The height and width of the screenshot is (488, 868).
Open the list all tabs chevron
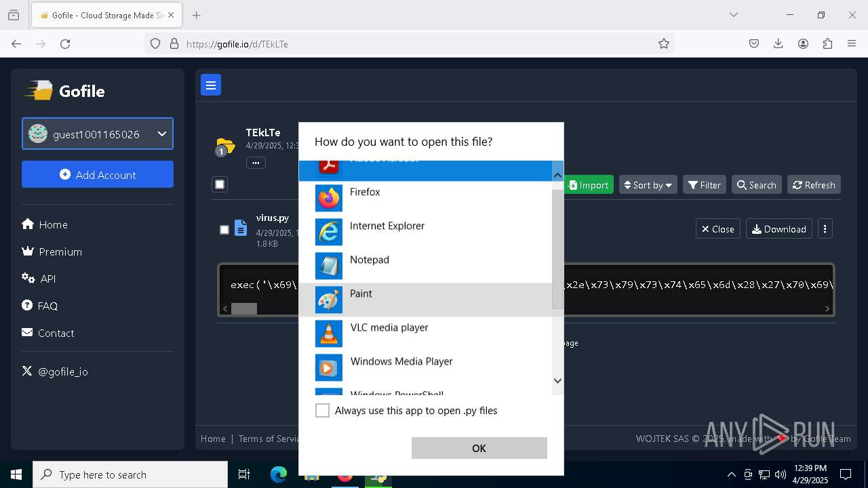(733, 15)
